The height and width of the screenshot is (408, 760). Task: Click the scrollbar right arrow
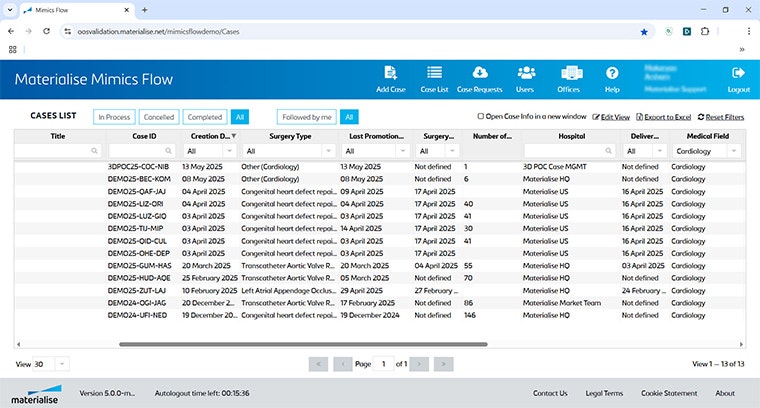(x=741, y=345)
